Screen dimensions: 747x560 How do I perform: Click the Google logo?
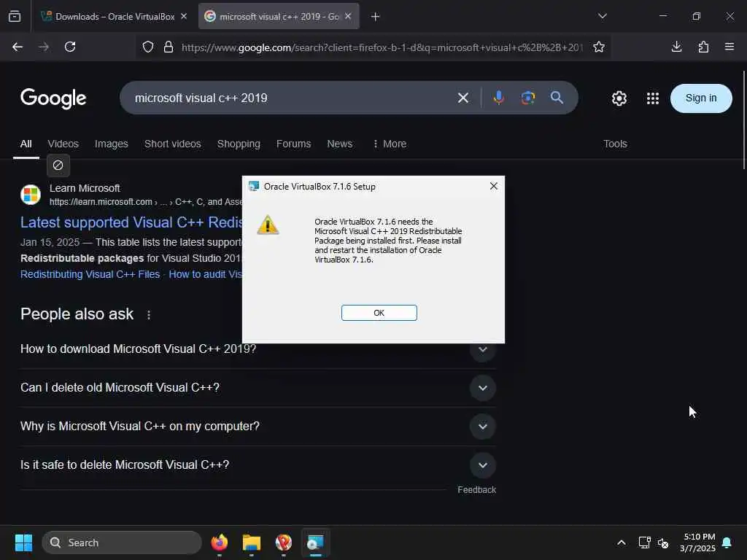tap(53, 98)
